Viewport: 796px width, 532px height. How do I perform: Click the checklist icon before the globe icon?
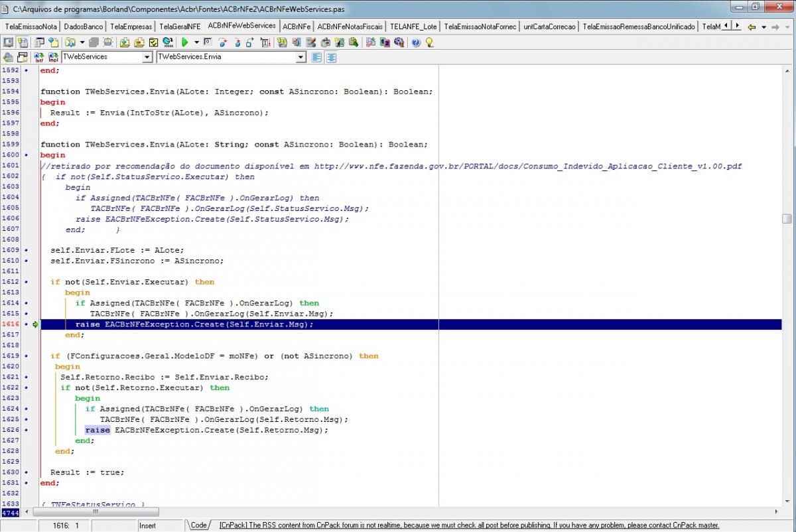pyautogui.click(x=154, y=42)
